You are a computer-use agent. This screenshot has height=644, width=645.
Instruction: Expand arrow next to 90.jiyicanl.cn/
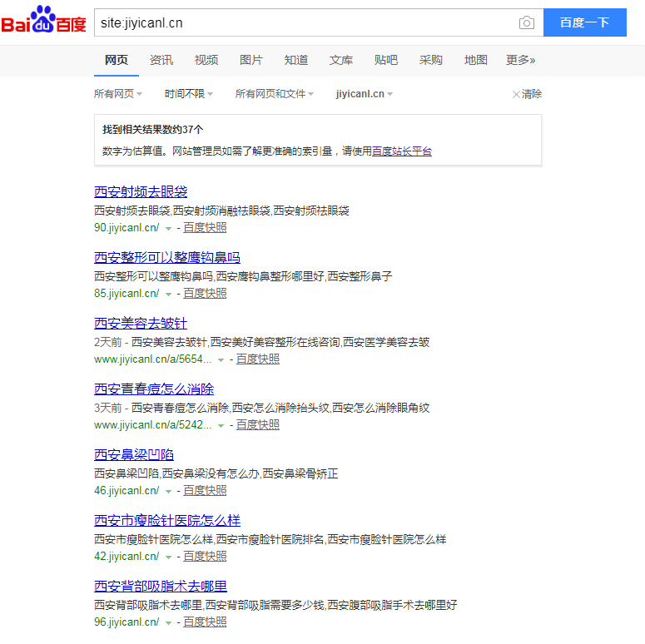[x=168, y=229]
